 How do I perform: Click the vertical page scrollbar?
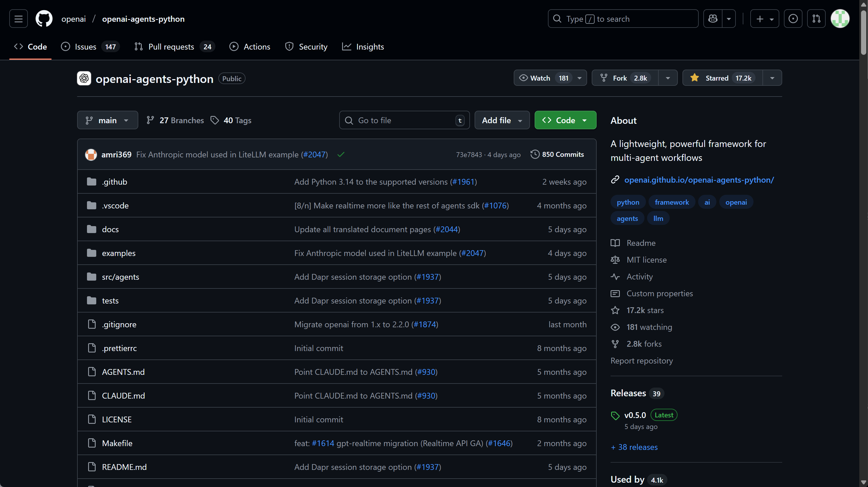(x=864, y=32)
